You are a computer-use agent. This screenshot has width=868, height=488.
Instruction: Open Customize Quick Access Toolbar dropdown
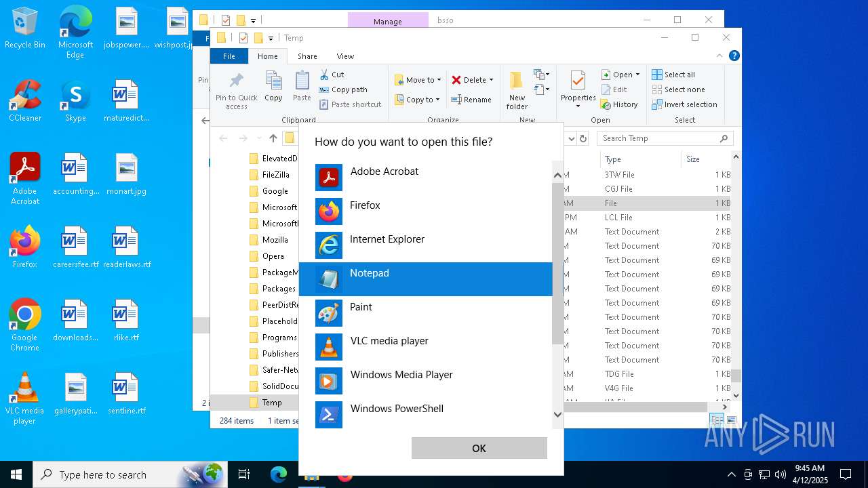point(271,38)
